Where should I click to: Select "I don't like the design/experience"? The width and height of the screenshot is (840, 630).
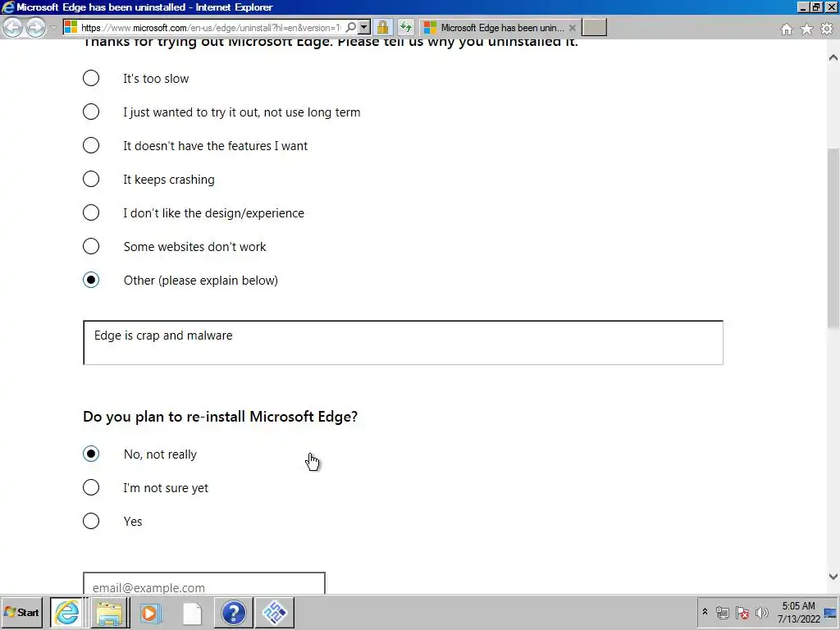[x=91, y=212]
